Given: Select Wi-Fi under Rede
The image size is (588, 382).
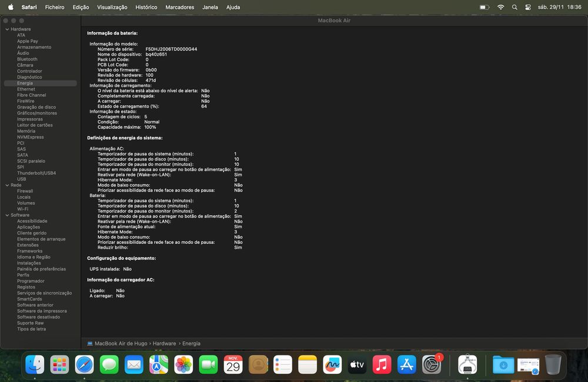Looking at the screenshot, I should pyautogui.click(x=22, y=209).
